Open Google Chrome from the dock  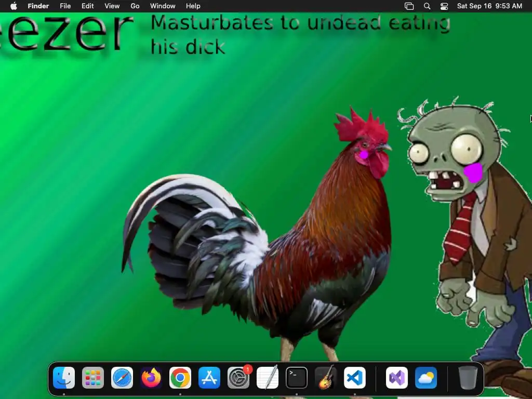click(180, 378)
